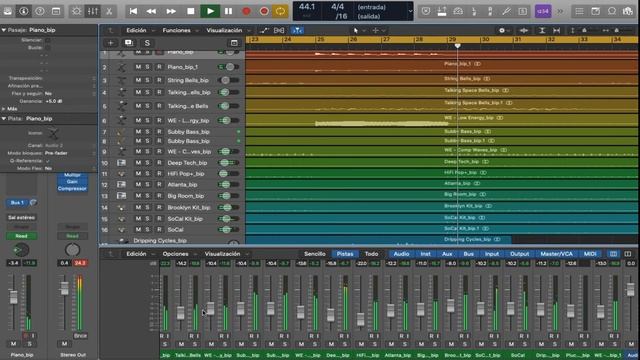Stop playback with the Stop button
The height and width of the screenshot is (360, 640).
[x=190, y=11]
